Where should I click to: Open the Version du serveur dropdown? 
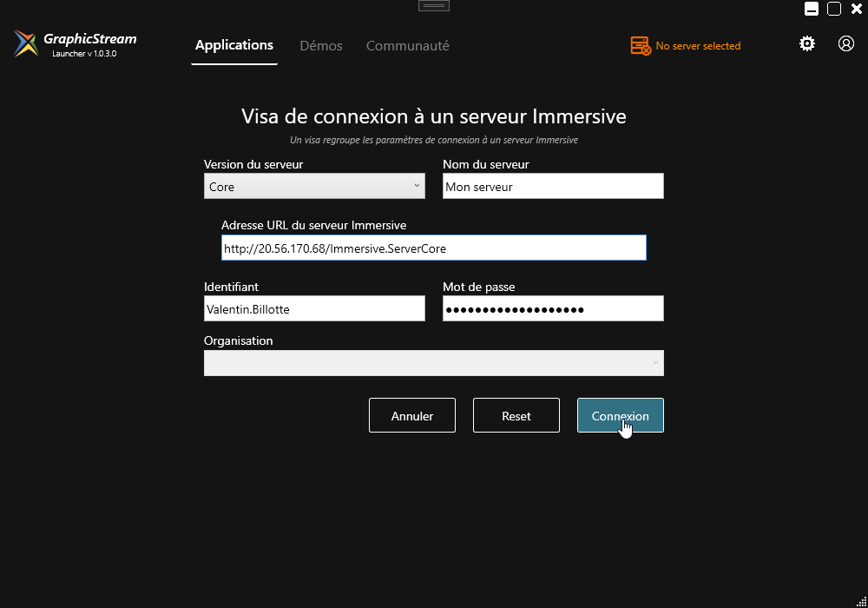click(314, 186)
